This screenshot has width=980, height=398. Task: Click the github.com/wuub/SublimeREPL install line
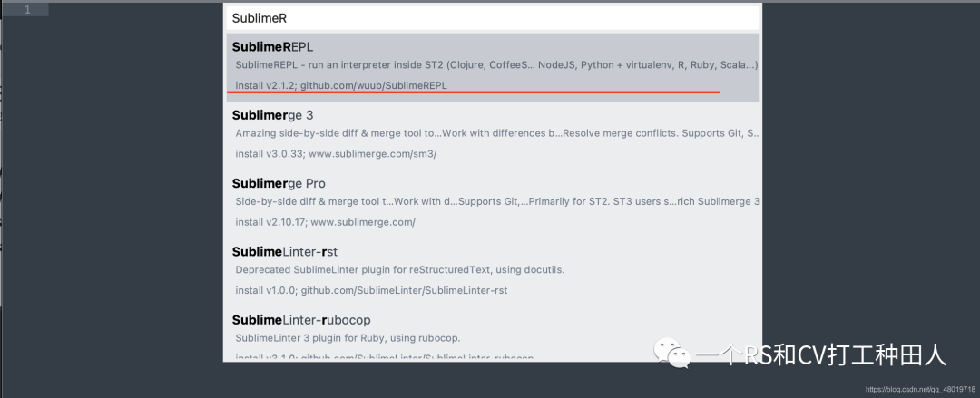(341, 85)
